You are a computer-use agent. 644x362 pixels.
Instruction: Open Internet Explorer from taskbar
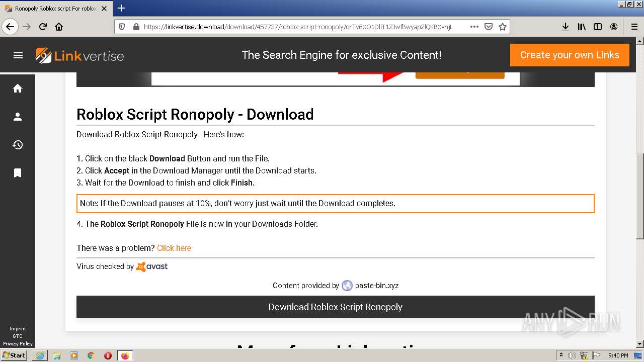point(40,355)
